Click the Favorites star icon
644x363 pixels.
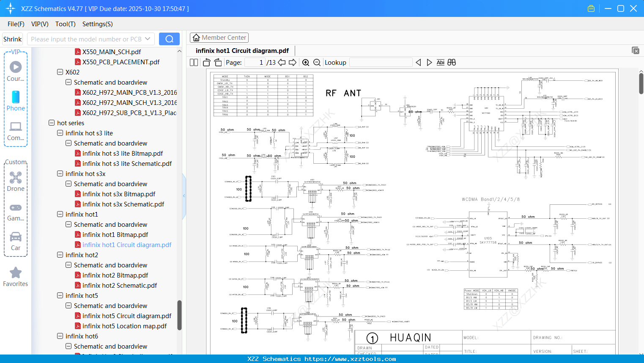15,273
